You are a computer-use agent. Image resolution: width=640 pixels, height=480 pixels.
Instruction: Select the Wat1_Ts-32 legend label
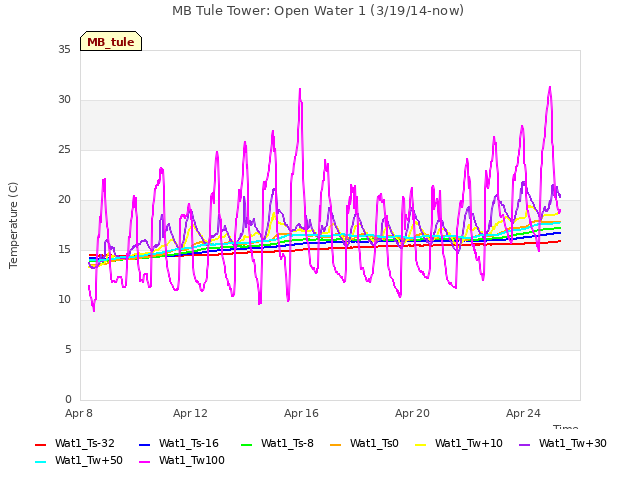pos(84,443)
